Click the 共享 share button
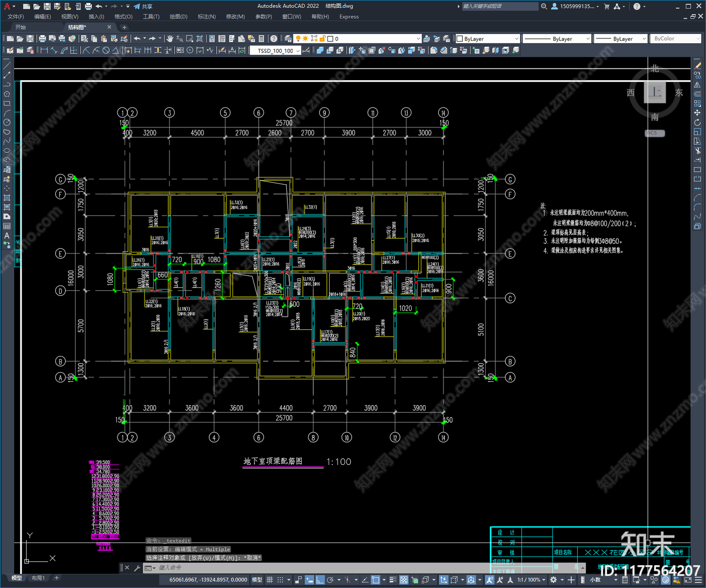Screen dimensions: 706x588 143,6
